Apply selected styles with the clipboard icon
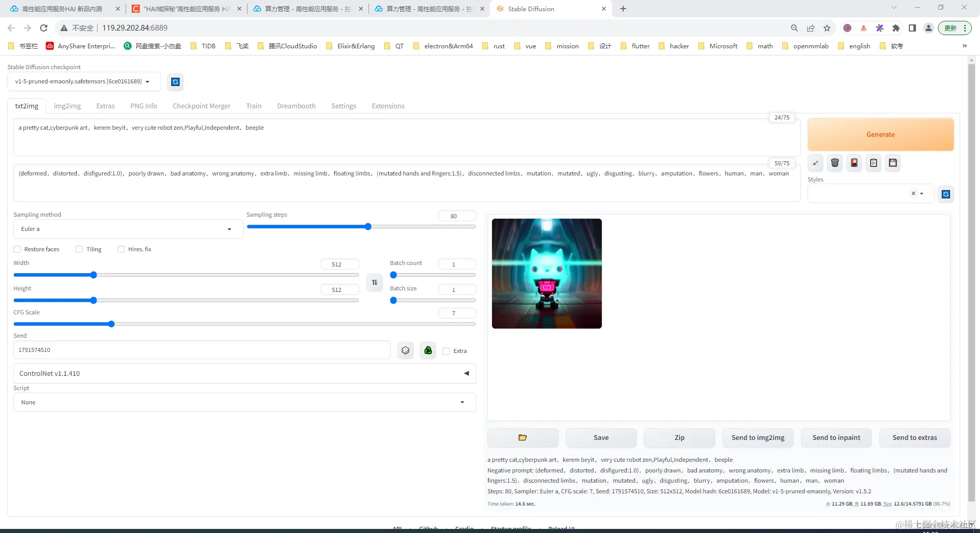The image size is (980, 533). click(873, 163)
